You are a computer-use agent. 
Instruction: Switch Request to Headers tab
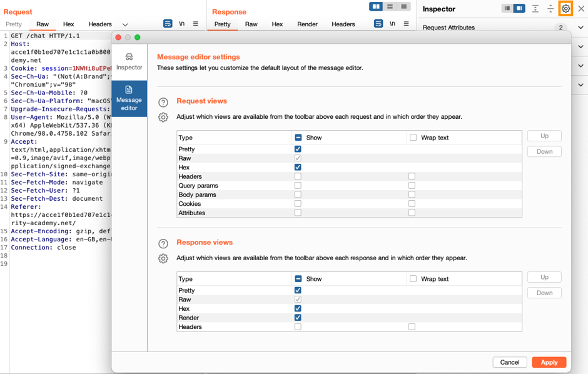coord(99,24)
